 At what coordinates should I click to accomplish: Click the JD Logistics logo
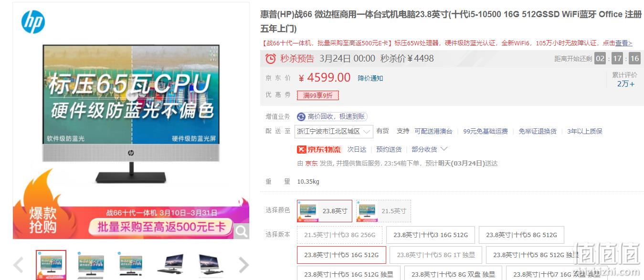point(319,149)
